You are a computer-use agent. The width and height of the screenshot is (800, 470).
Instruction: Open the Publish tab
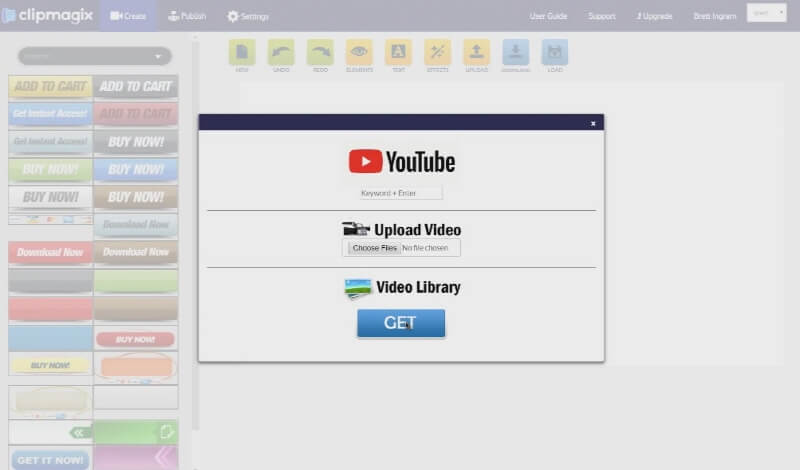[187, 16]
